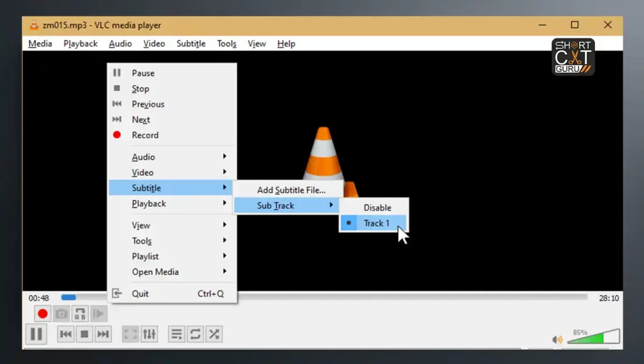Viewport: 644px width, 364px height.
Task: Open the View menu in menu bar
Action: (257, 43)
